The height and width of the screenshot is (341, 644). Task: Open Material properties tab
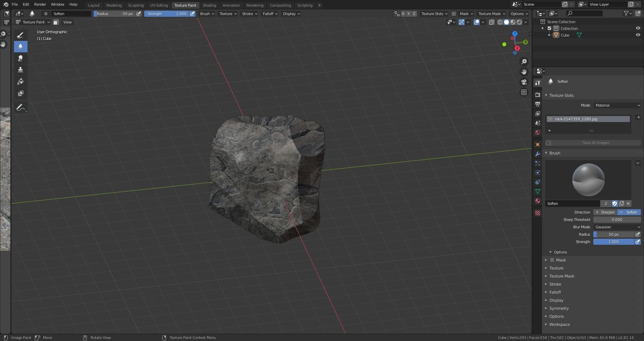click(538, 201)
